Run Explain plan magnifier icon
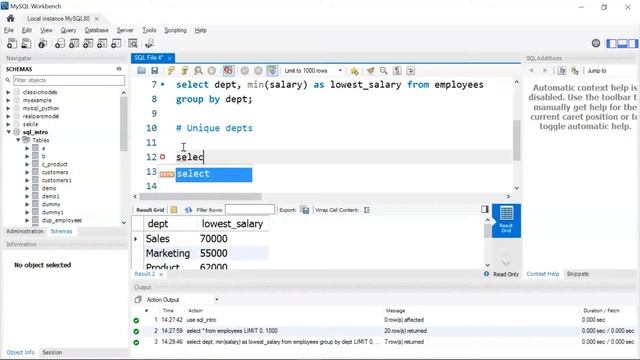Screen dimensions: 640x360 click(198, 71)
